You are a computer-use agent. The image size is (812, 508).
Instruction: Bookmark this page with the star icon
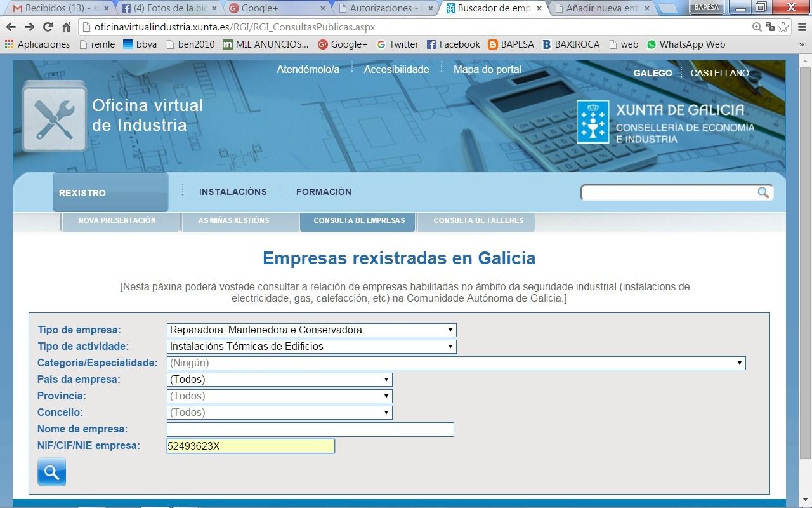(x=783, y=27)
